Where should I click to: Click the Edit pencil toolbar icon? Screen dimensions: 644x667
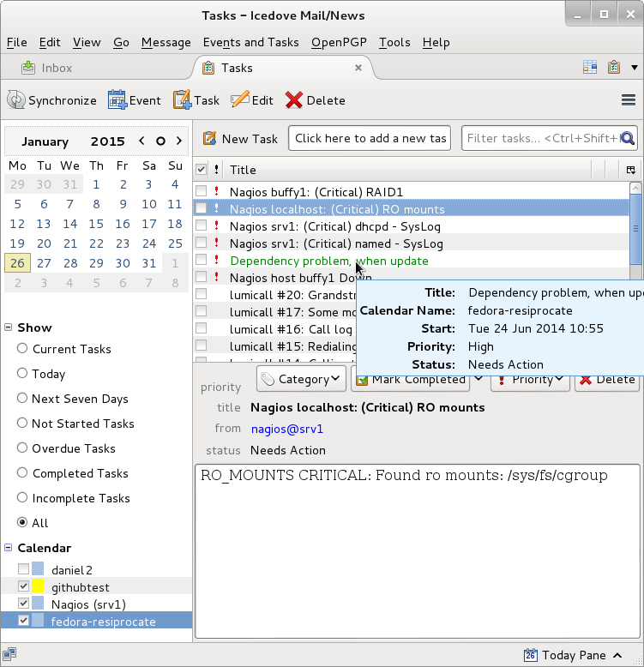[240, 100]
